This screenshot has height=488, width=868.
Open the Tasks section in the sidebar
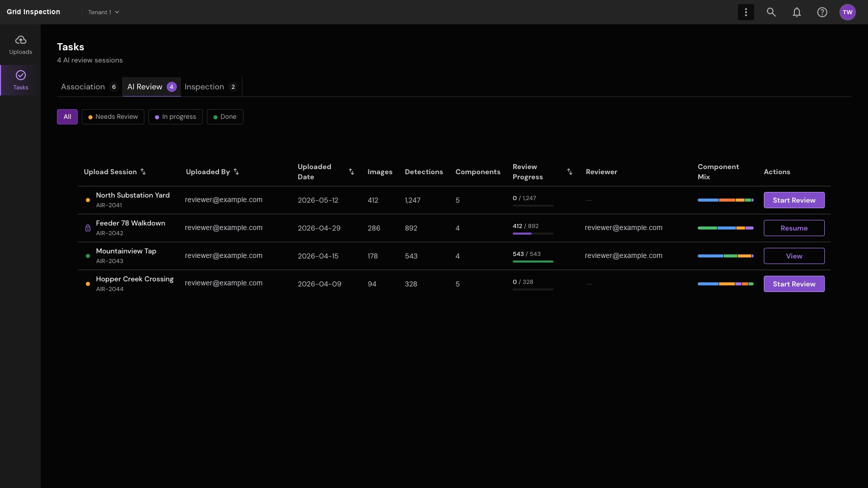(x=20, y=80)
